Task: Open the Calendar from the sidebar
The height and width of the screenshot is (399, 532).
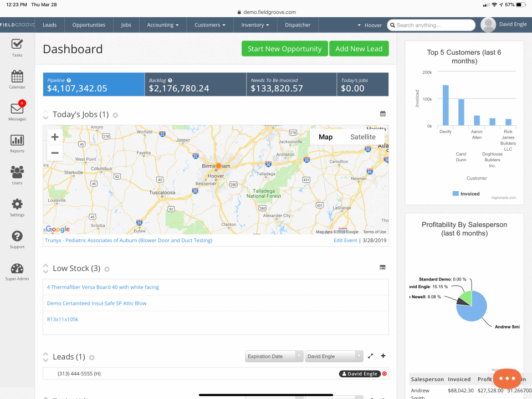Action: pyautogui.click(x=17, y=80)
